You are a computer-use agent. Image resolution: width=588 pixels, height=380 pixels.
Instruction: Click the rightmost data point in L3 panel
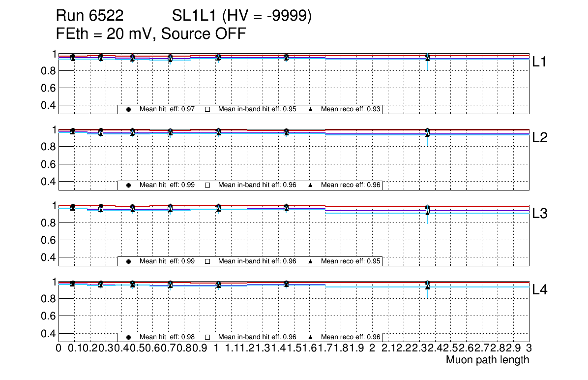click(x=427, y=210)
